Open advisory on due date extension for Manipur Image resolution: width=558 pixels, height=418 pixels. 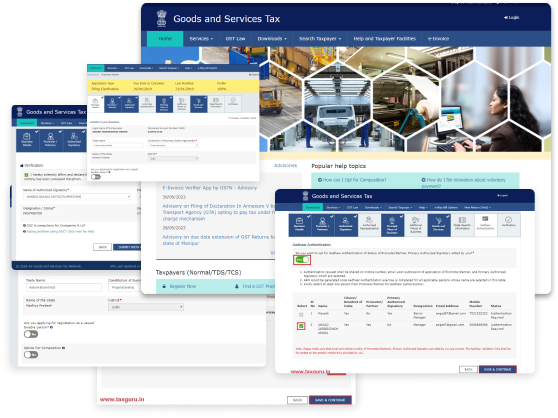[x=219, y=240]
